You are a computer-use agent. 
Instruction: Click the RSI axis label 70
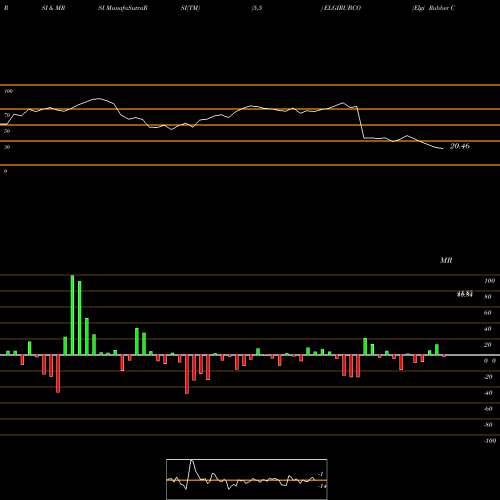[7, 115]
